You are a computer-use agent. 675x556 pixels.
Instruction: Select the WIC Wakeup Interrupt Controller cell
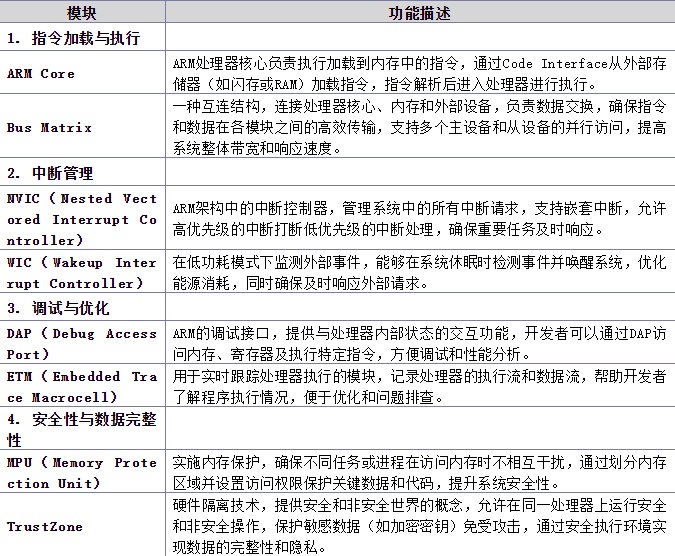(82, 273)
